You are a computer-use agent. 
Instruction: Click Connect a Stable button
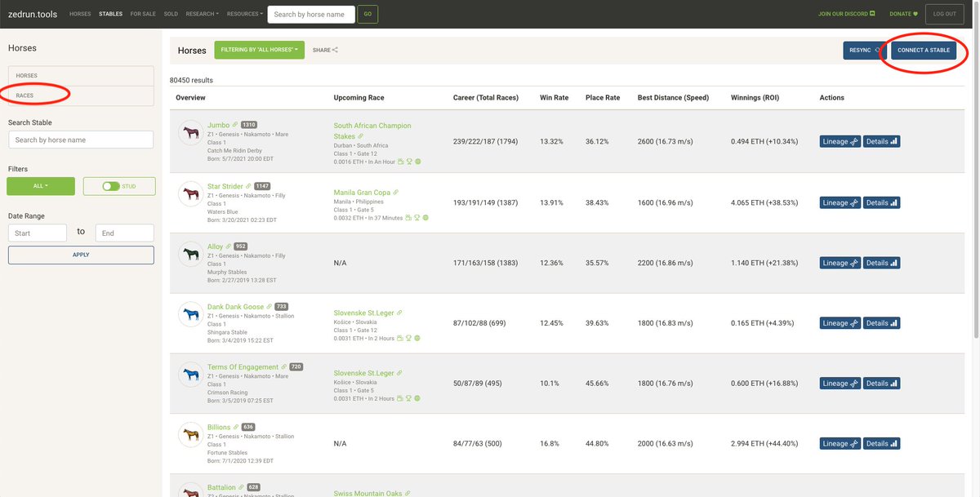click(x=924, y=50)
